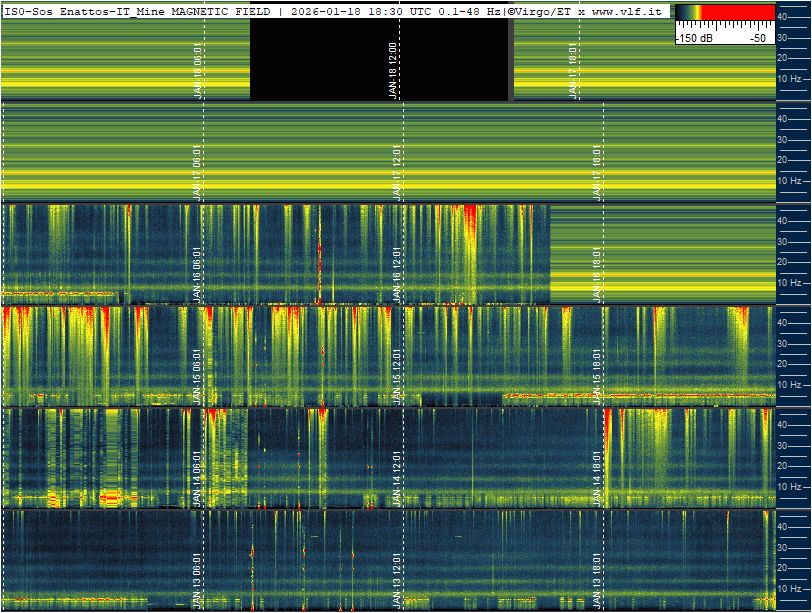Select the JAN-15 18:01 time marker
The width and height of the screenshot is (812, 613).
tap(597, 376)
